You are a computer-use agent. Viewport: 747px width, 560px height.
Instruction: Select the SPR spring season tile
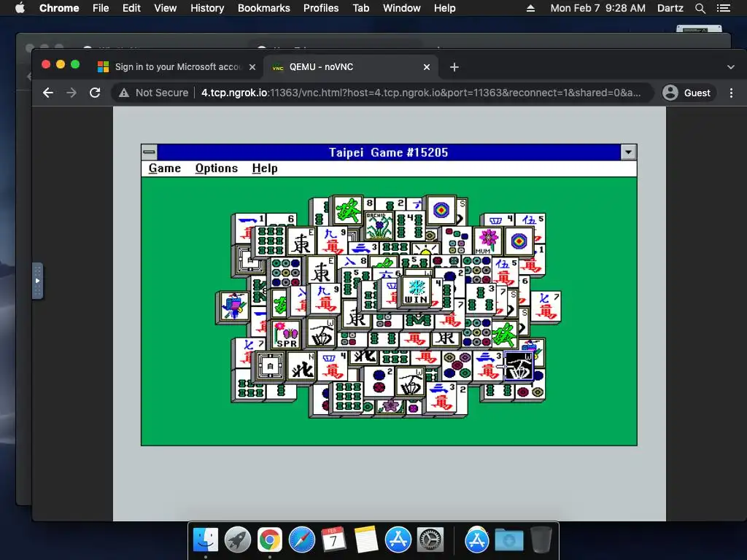[286, 334]
